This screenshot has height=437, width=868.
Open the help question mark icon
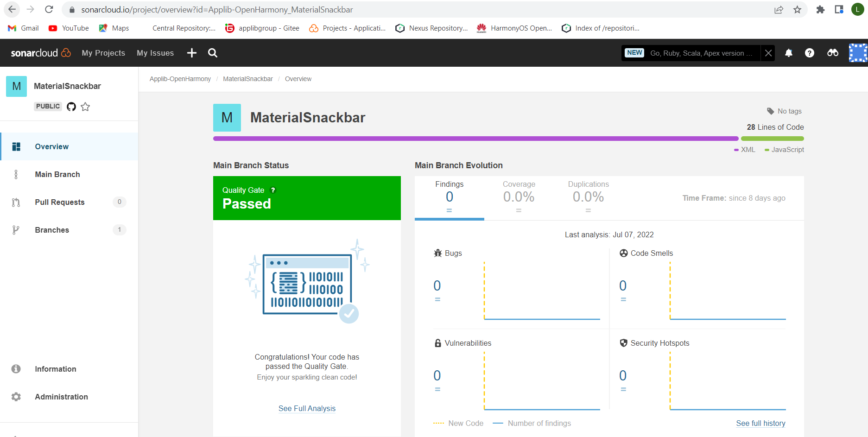810,53
